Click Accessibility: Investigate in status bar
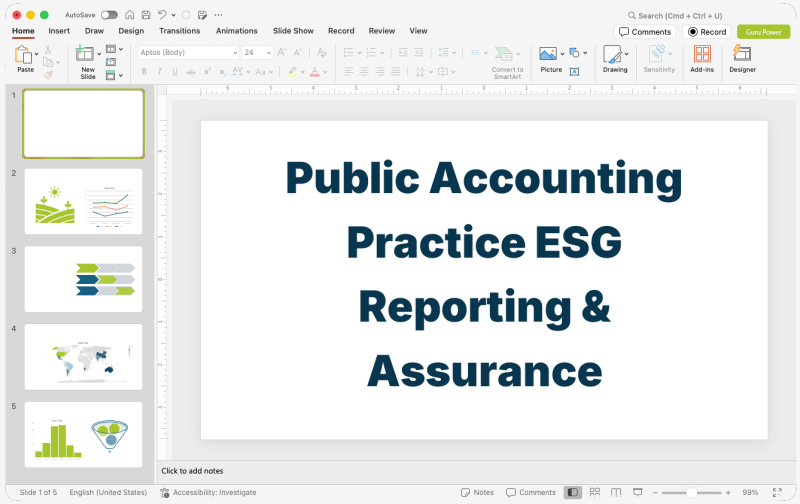 208,492
